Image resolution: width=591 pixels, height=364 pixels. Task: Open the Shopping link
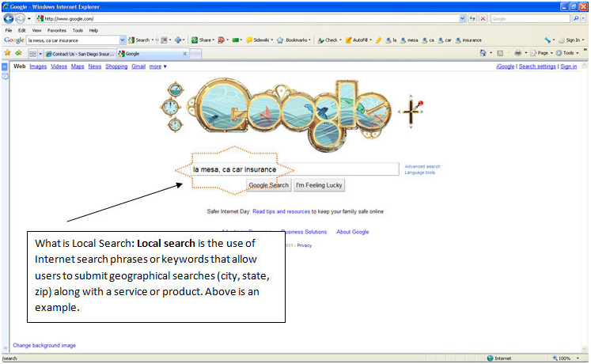click(116, 66)
